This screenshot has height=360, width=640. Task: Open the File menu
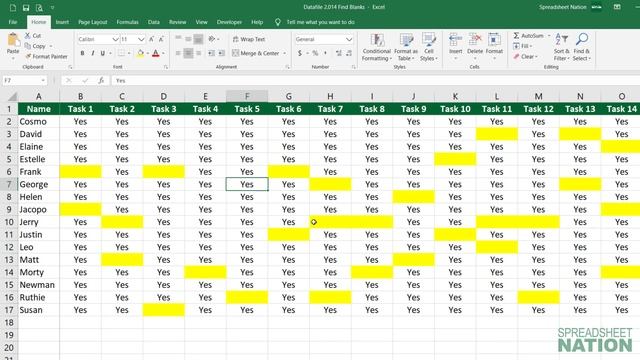13,22
